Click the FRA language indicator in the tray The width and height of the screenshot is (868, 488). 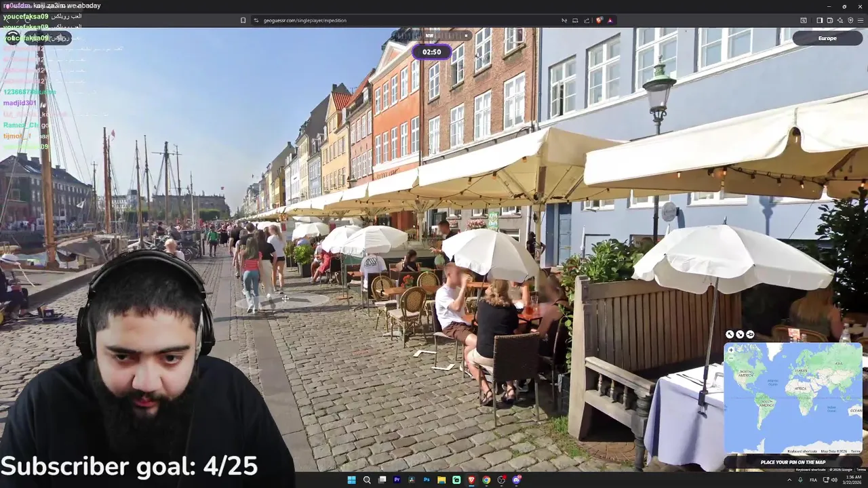coord(813,480)
